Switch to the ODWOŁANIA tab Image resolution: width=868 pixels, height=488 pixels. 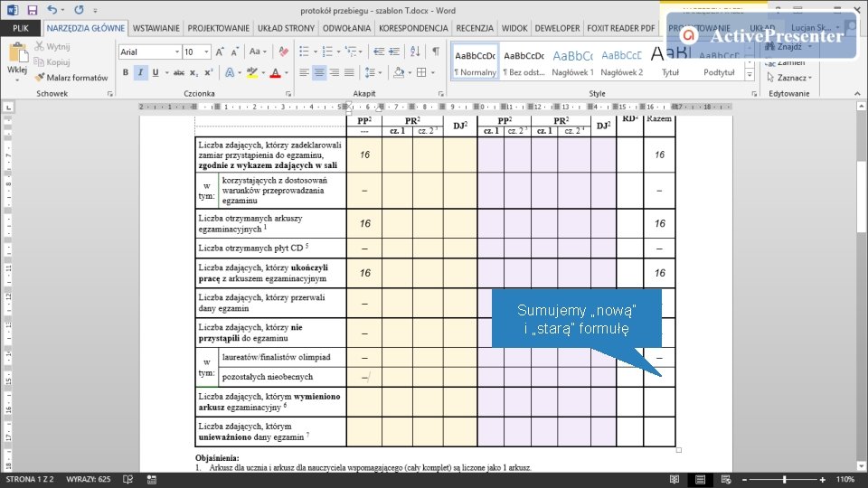tap(346, 28)
